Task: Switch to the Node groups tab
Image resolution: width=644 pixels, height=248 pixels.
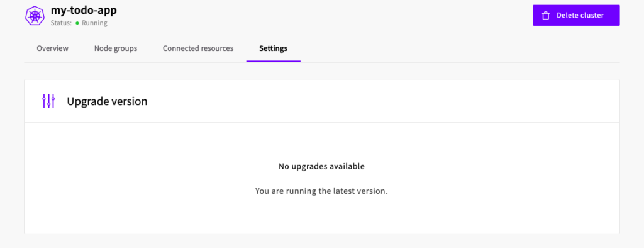Action: 116,48
